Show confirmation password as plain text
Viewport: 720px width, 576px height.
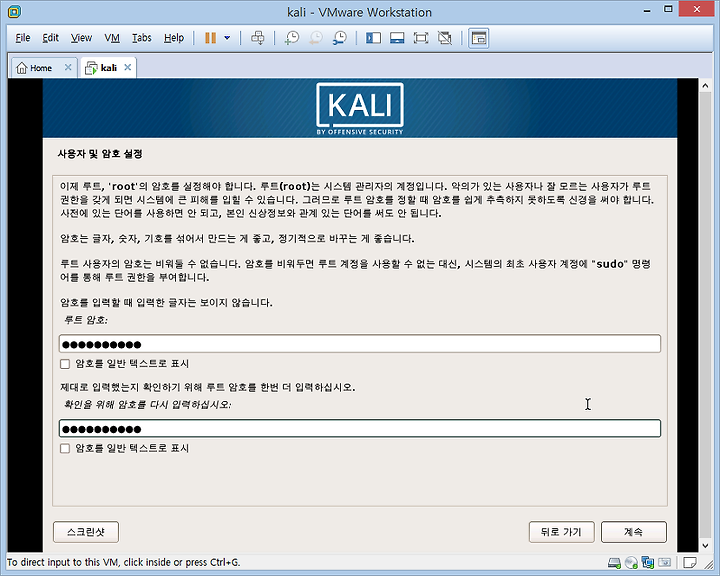(x=65, y=448)
